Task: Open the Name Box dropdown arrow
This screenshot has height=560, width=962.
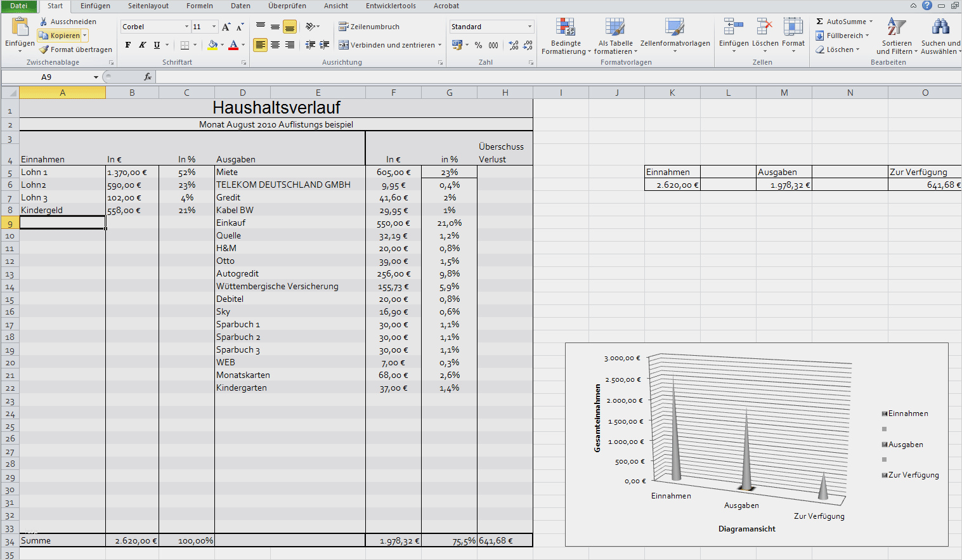Action: (96, 77)
